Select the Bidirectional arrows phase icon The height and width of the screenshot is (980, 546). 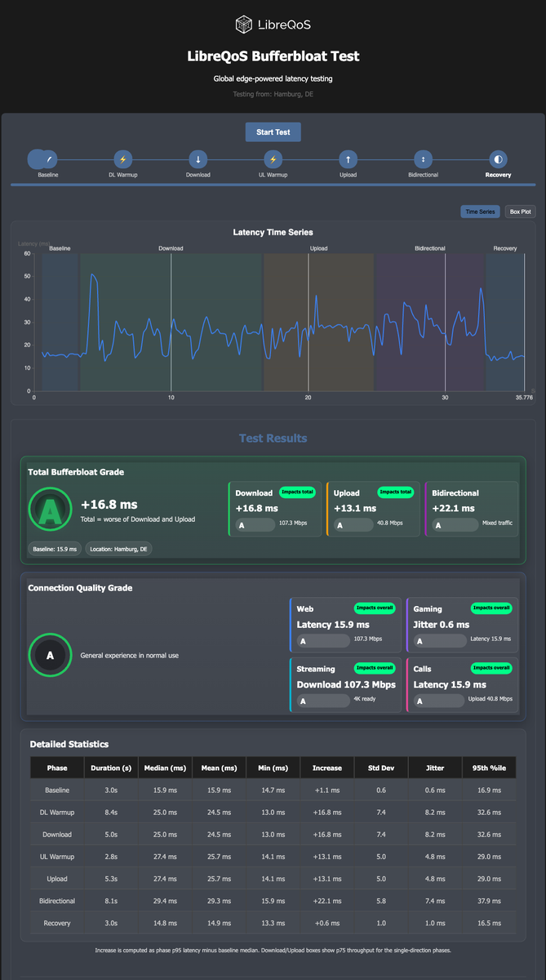tap(423, 159)
